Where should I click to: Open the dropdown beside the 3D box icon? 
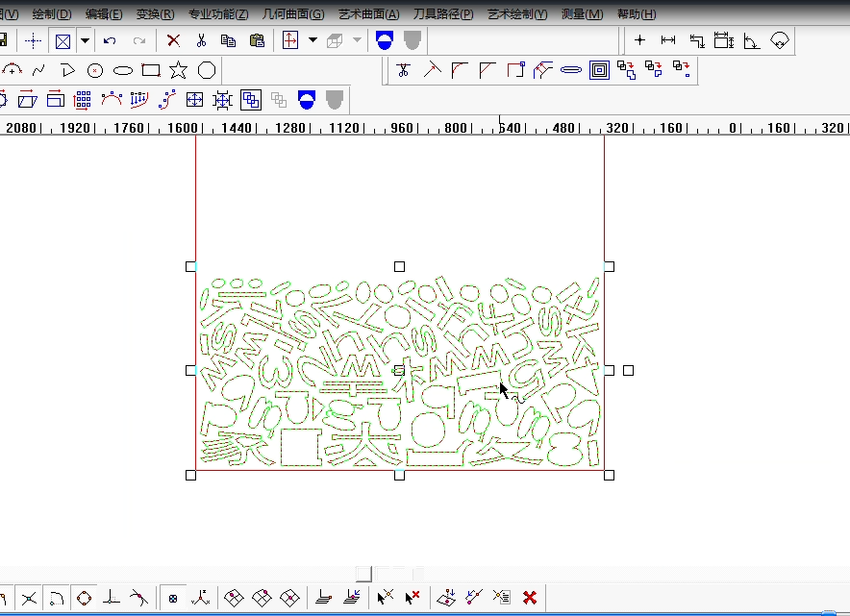click(357, 40)
